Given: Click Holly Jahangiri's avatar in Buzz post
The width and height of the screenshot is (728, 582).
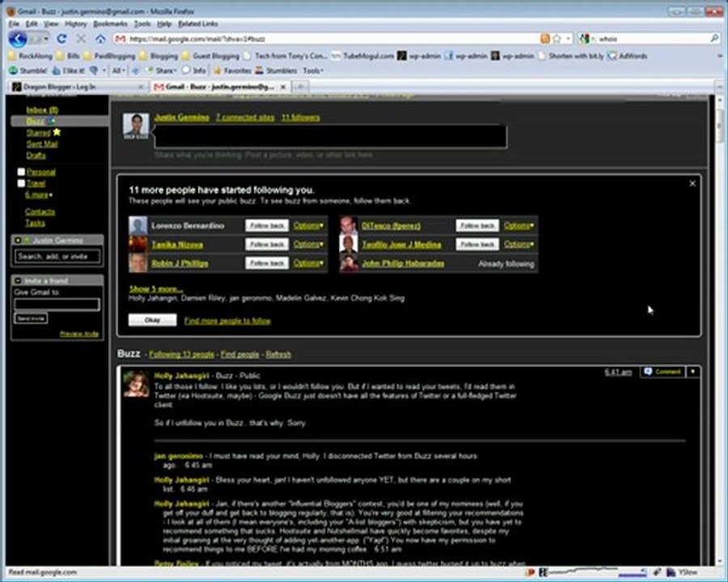Looking at the screenshot, I should click(x=136, y=384).
